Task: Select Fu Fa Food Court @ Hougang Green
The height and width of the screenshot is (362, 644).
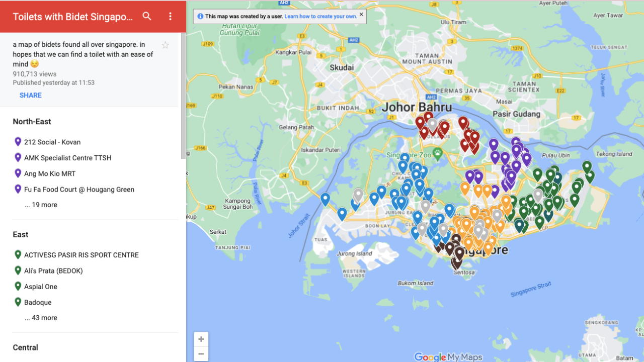Action: coord(79,190)
